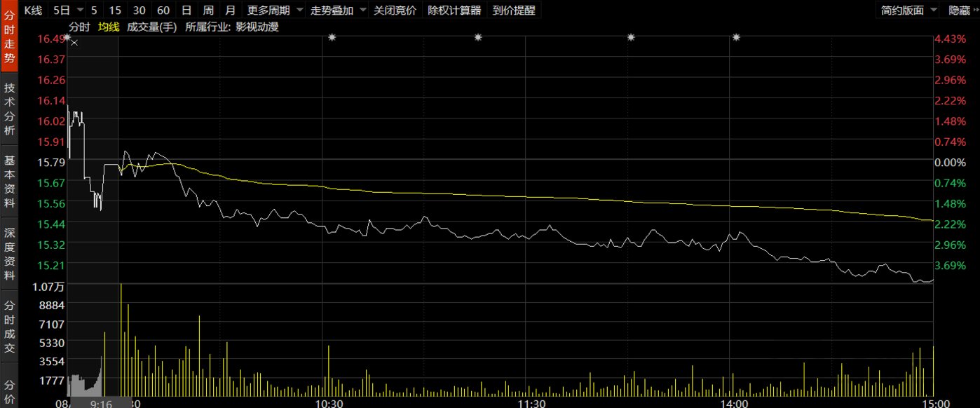Click the 14:00 time axis label
The width and height of the screenshot is (980, 408).
point(733,403)
